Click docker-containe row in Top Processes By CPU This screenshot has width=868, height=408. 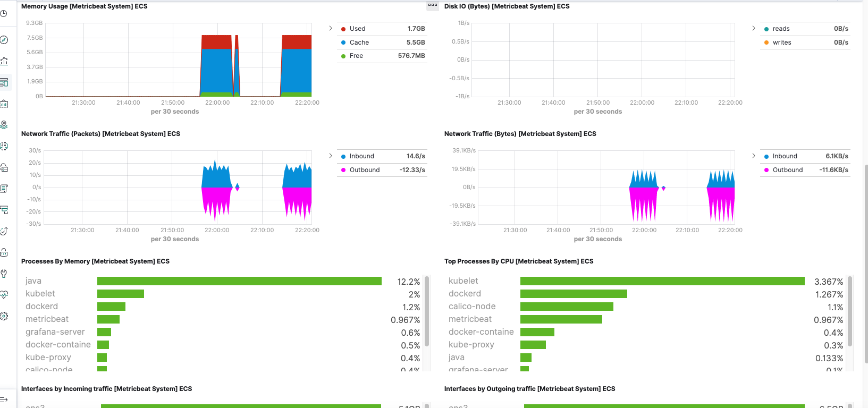646,332
